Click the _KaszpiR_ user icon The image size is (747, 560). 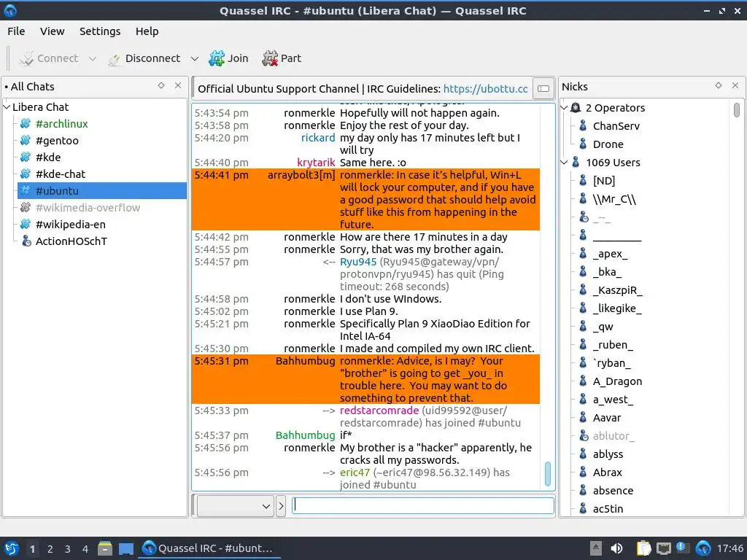[583, 290]
